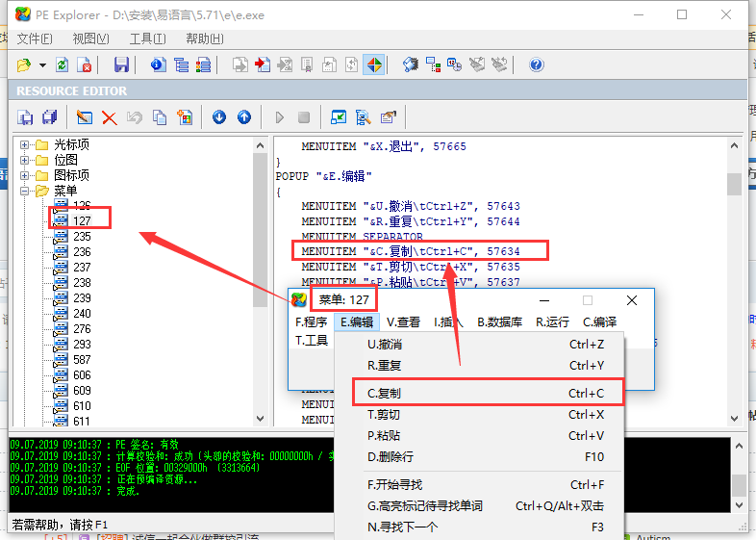The height and width of the screenshot is (540, 756).
Task: Select menu resource 235 in tree
Action: 82,237
